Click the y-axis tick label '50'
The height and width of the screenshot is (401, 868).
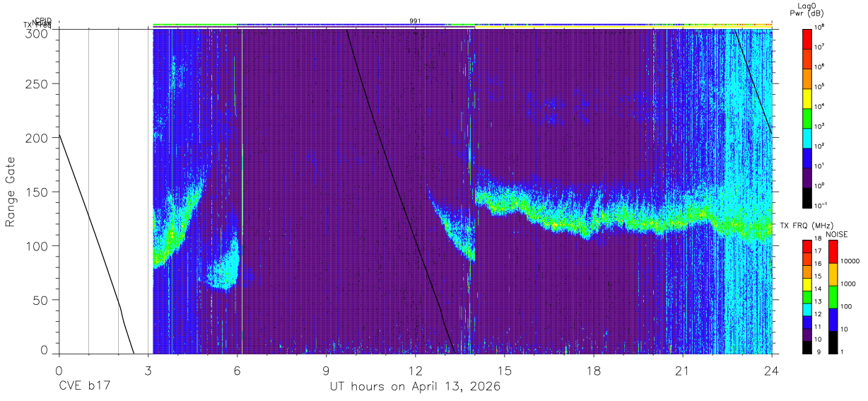click(41, 300)
